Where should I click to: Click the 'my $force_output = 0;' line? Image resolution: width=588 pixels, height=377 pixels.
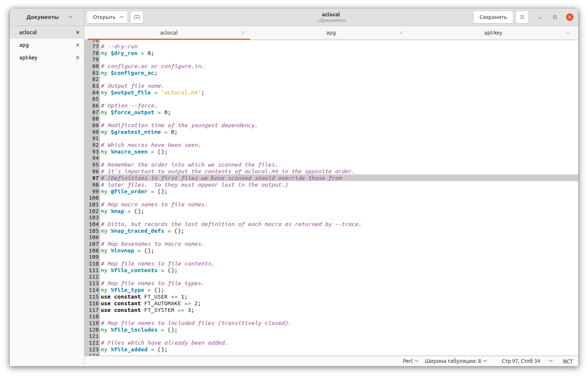(136, 112)
